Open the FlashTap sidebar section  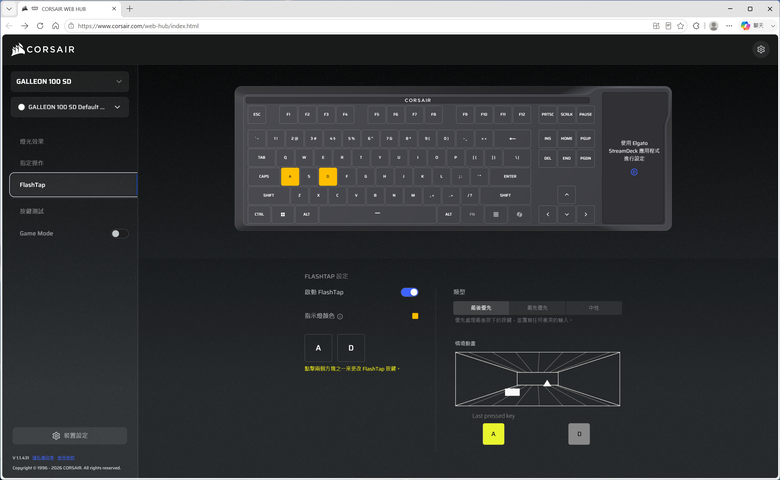pyautogui.click(x=73, y=185)
